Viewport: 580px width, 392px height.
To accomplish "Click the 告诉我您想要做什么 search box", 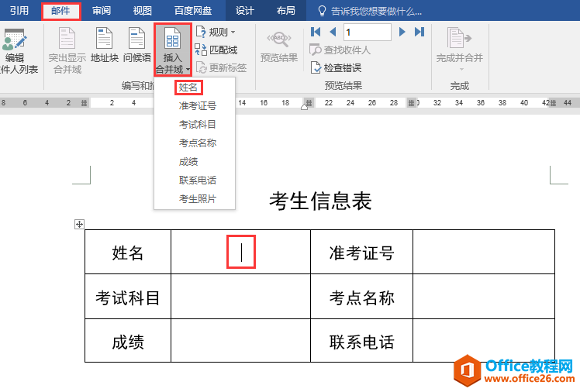I will click(x=370, y=11).
